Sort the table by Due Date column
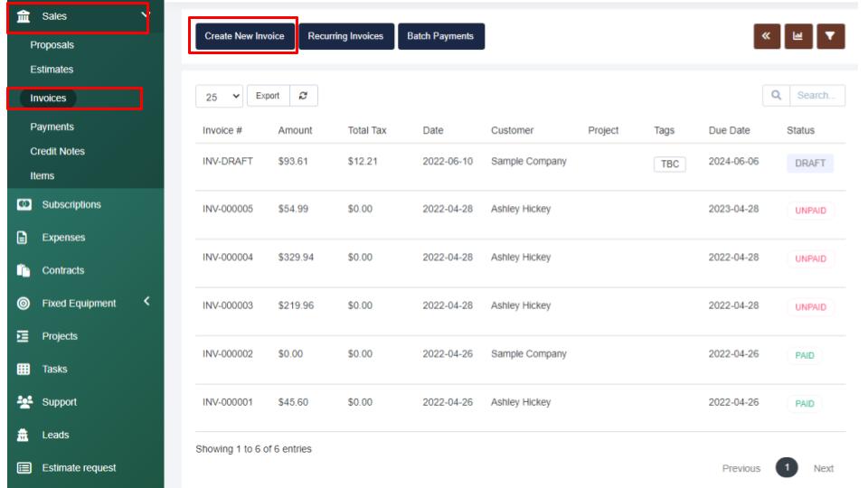 (x=729, y=130)
